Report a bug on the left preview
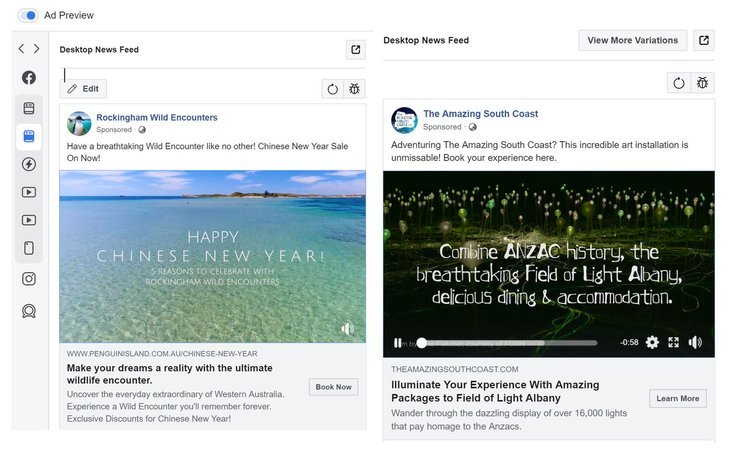 point(354,89)
